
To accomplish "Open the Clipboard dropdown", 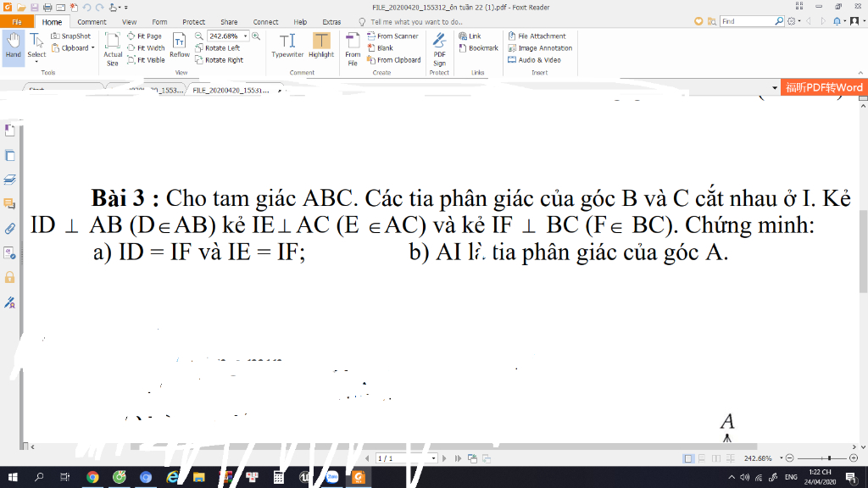I will tap(93, 48).
